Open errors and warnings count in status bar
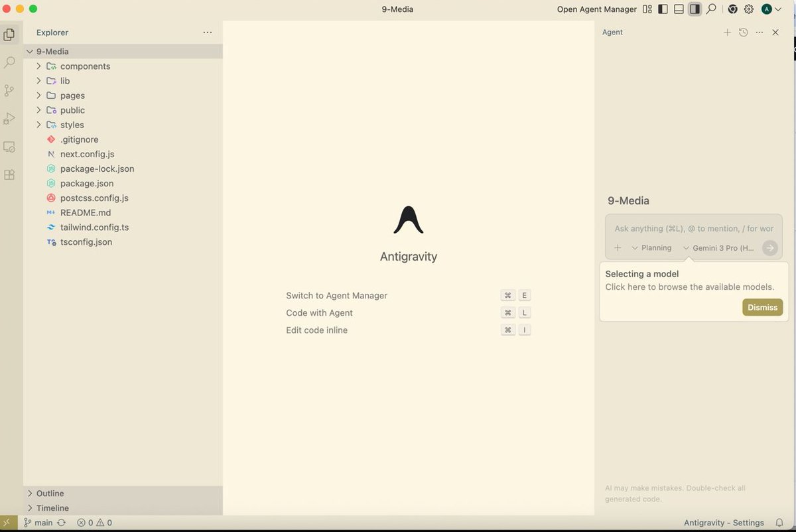 (x=95, y=523)
